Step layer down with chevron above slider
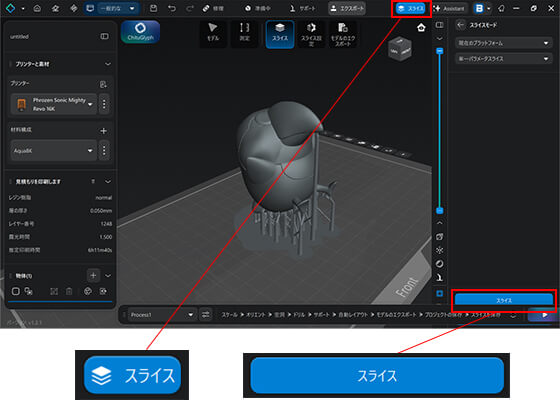The width and height of the screenshot is (560, 420). click(440, 38)
